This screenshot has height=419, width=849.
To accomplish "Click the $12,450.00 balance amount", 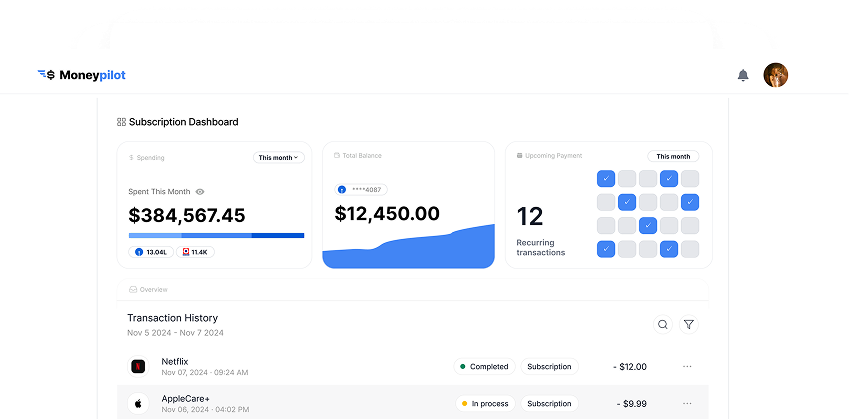I will coord(387,214).
